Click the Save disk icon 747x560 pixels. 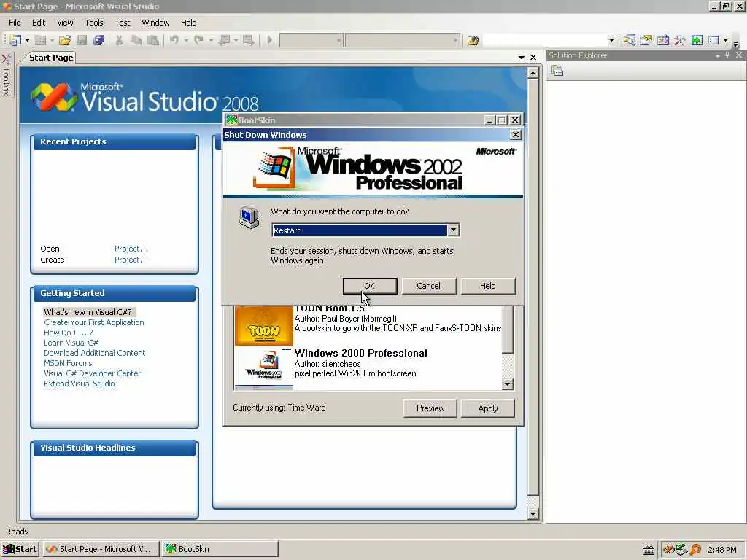click(82, 41)
